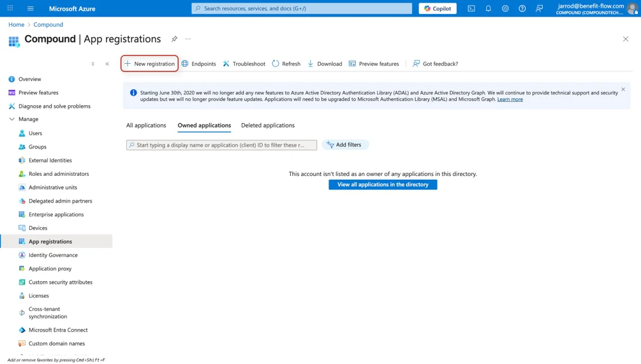Open the help question mark icon
Viewport: 641px width, 364px height.
(522, 8)
